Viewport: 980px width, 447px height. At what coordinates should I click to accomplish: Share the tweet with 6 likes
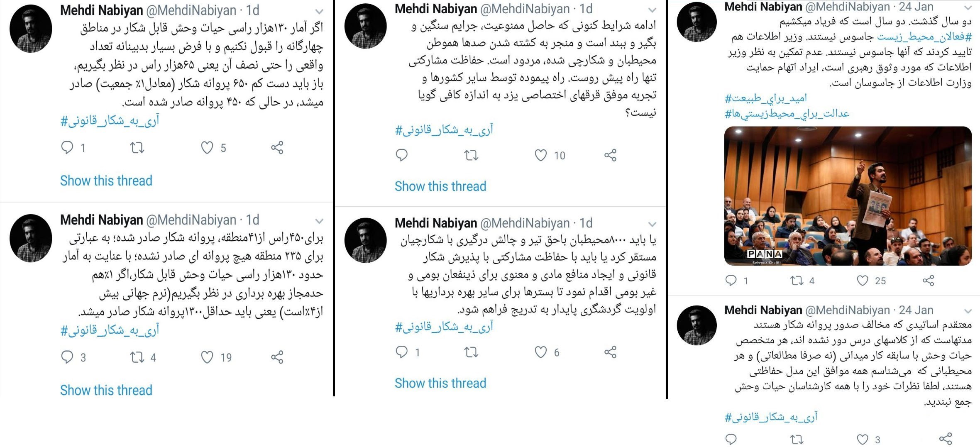[x=609, y=352]
